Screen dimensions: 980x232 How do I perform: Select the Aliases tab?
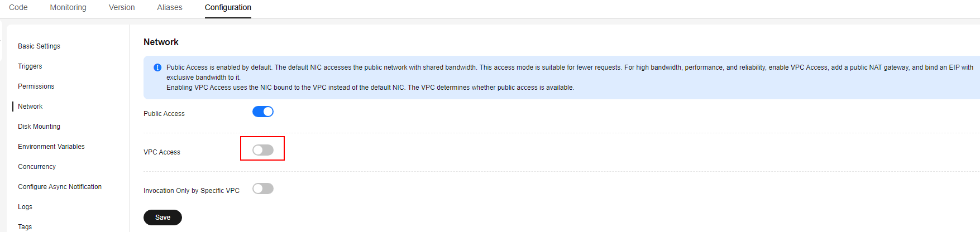(170, 7)
